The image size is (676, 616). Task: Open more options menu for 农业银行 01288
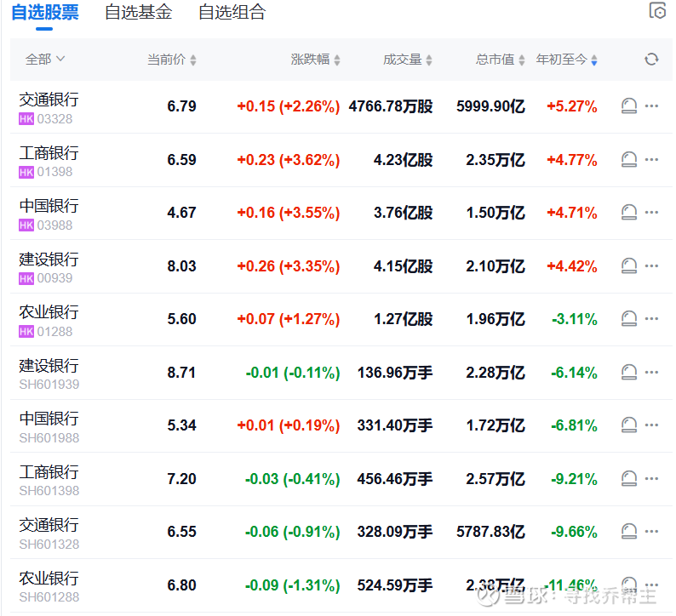652,319
